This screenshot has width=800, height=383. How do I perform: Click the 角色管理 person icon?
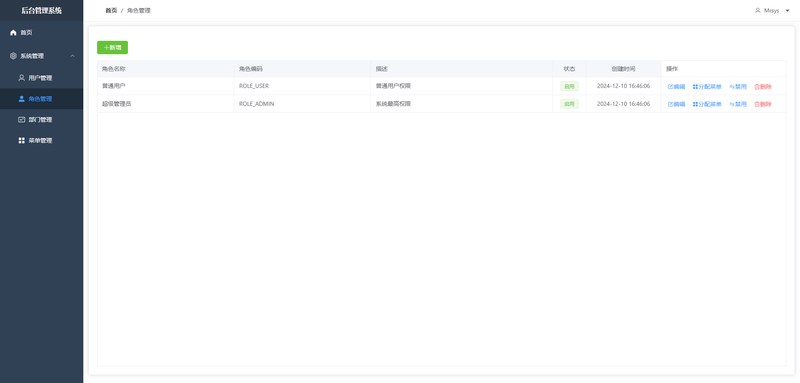point(21,99)
